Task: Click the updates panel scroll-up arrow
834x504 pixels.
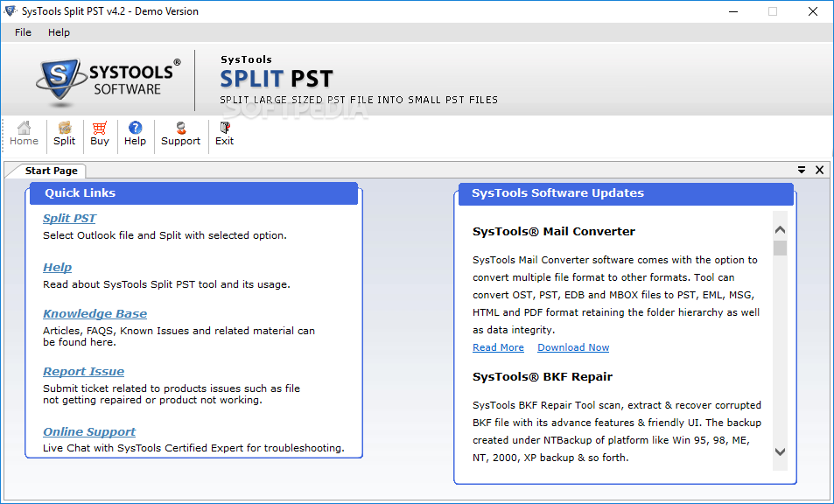Action: (781, 229)
